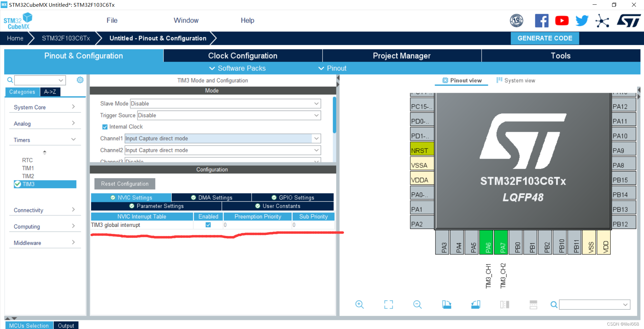Click the 10-year anniversary badge icon
Viewport: 644px width, 329px height.
pyautogui.click(x=516, y=21)
